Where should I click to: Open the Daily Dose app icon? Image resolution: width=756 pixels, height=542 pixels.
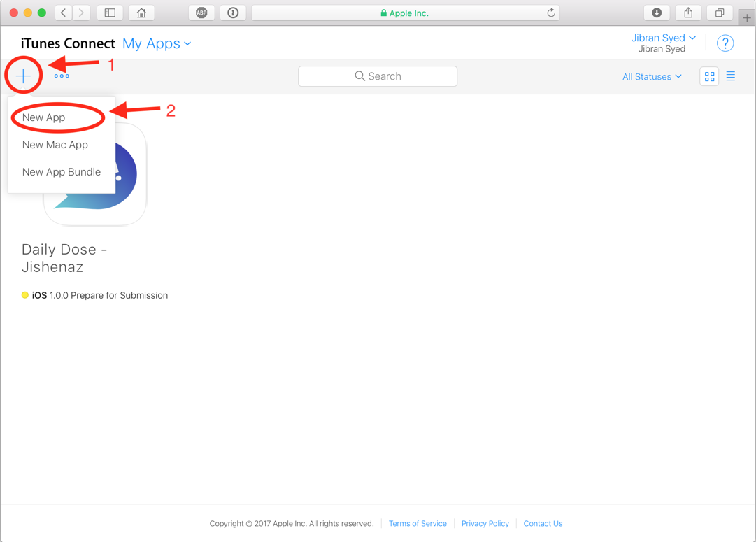click(x=95, y=174)
